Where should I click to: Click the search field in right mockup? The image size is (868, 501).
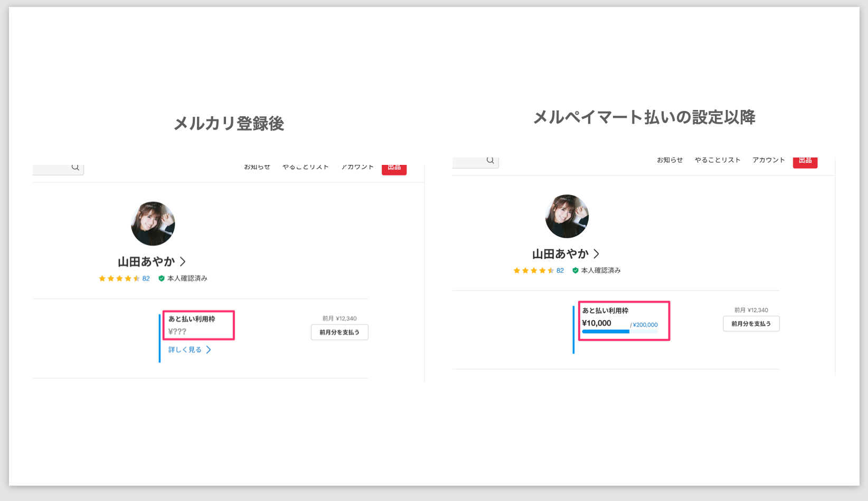click(x=475, y=162)
